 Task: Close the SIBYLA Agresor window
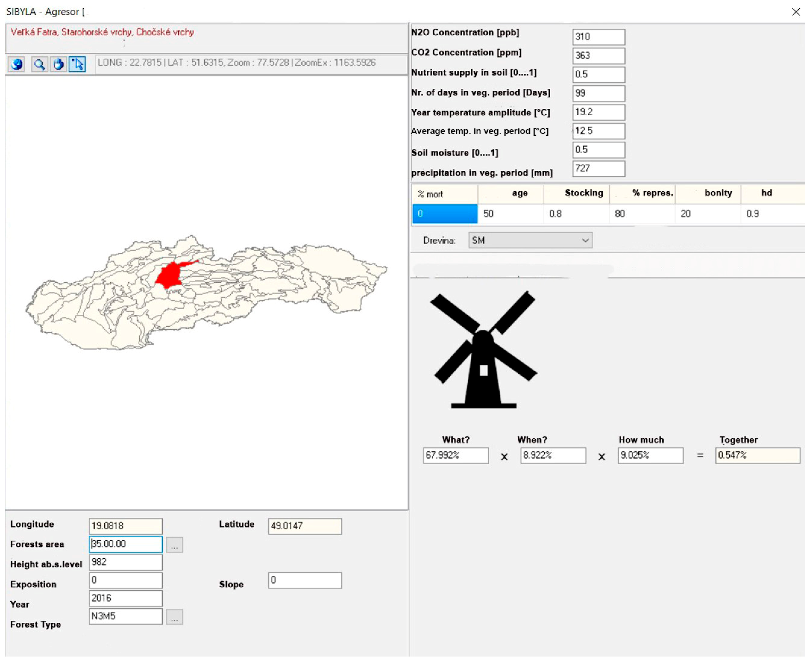click(x=796, y=12)
